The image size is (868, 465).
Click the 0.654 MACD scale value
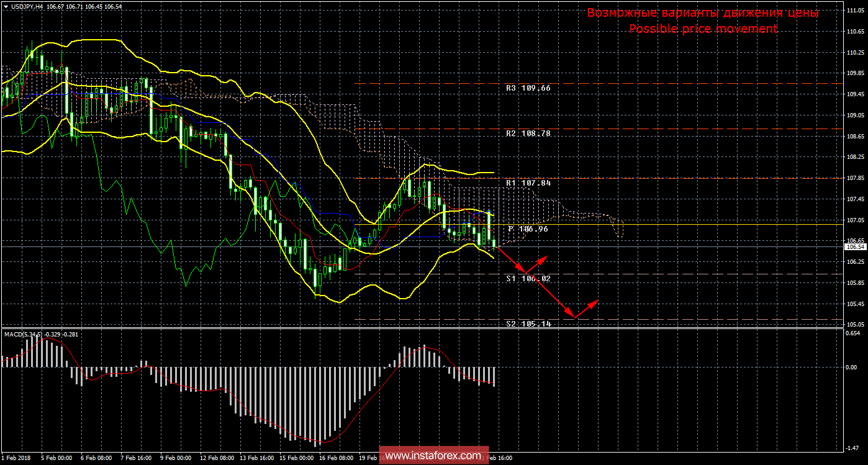coord(854,333)
